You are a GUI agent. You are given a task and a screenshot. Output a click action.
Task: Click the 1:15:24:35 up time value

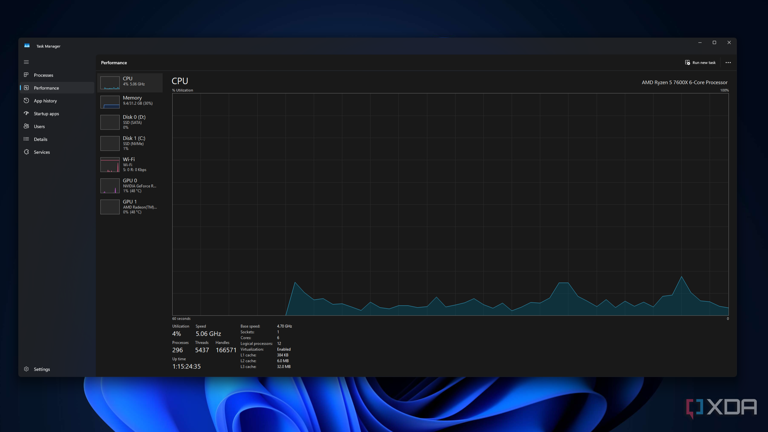pyautogui.click(x=186, y=366)
